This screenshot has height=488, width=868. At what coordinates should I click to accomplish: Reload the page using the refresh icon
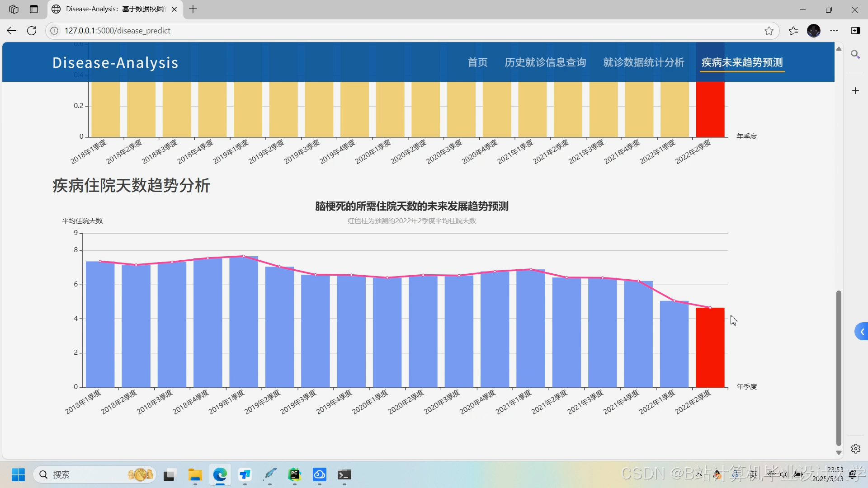click(x=32, y=30)
